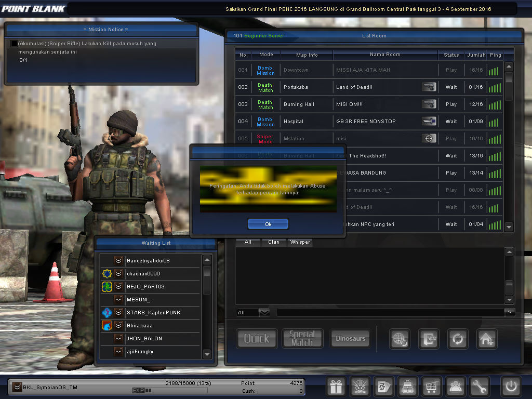Click the Special Match button
The height and width of the screenshot is (399, 532).
tap(302, 339)
